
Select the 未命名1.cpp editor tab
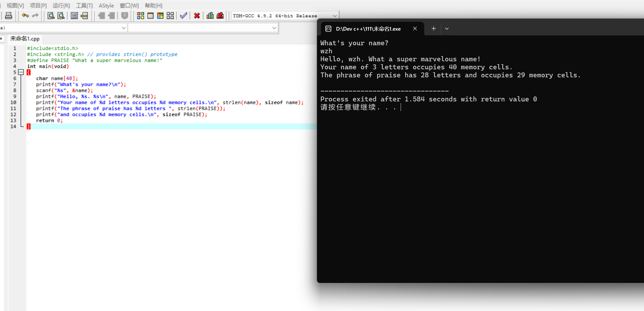(x=25, y=39)
